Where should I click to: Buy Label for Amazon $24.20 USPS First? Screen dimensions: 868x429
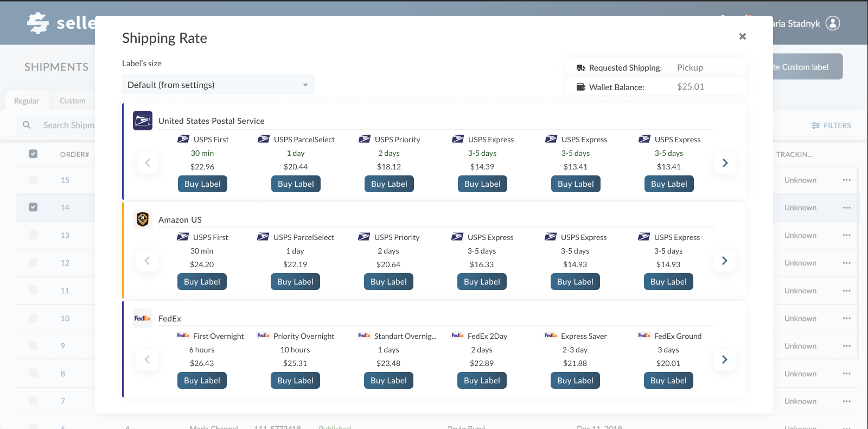[202, 282]
